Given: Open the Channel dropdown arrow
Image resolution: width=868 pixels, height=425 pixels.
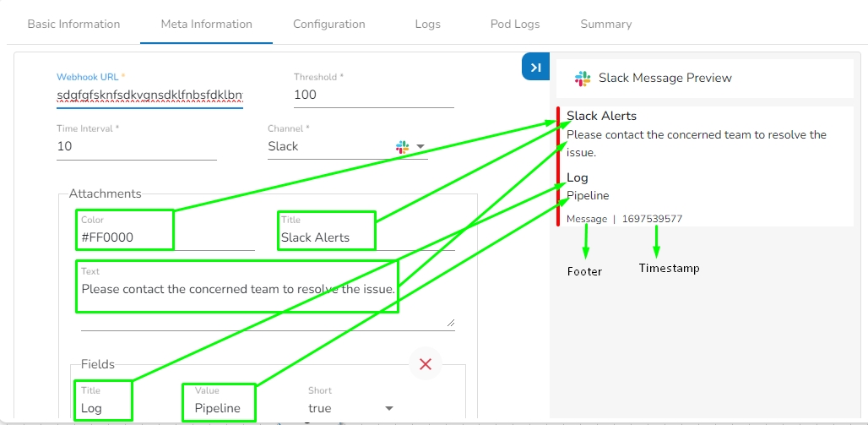Looking at the screenshot, I should coord(420,146).
